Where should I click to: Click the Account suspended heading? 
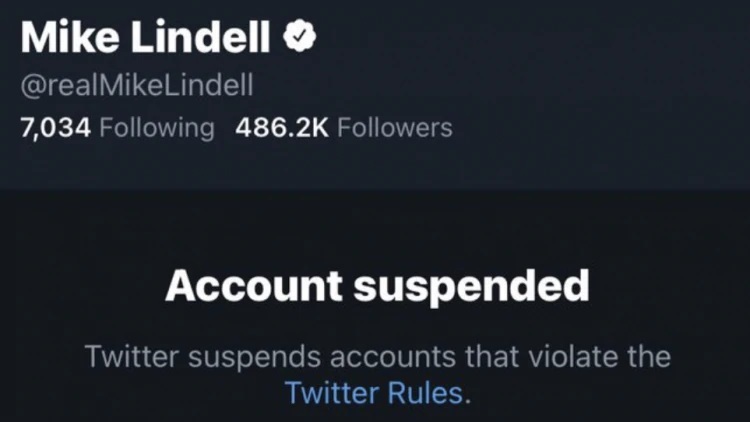click(377, 287)
